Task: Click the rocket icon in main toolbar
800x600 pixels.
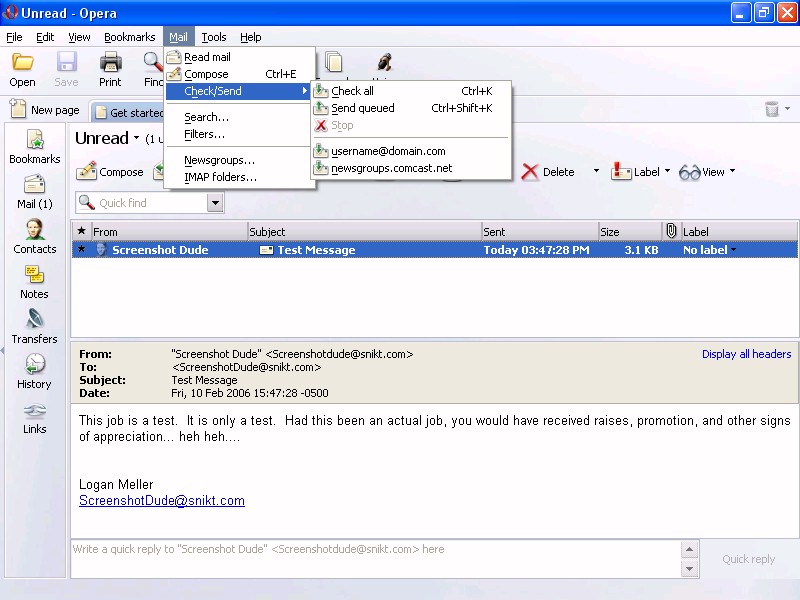Action: (x=385, y=62)
